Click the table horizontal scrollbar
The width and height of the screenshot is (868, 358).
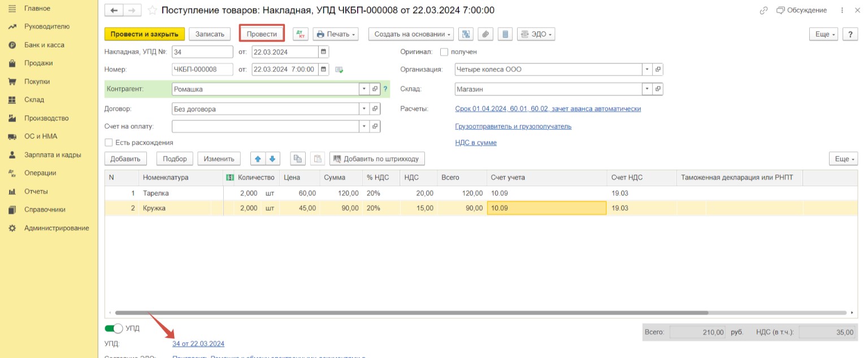(411, 312)
